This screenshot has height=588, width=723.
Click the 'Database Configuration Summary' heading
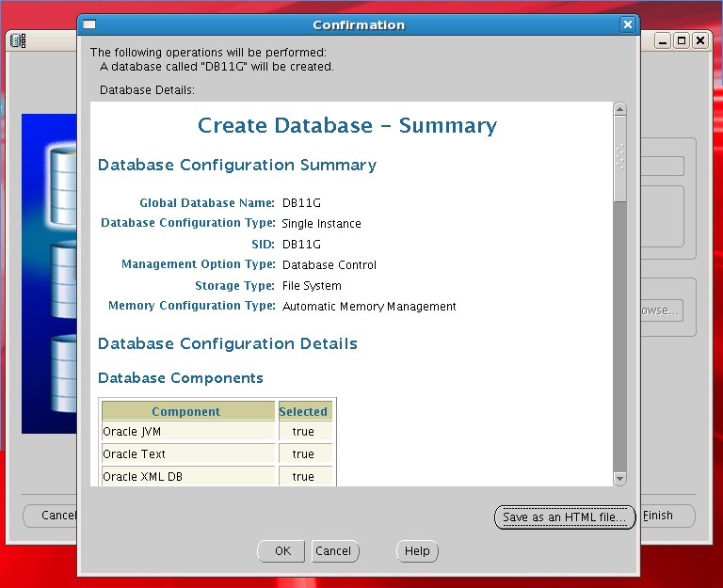click(237, 165)
